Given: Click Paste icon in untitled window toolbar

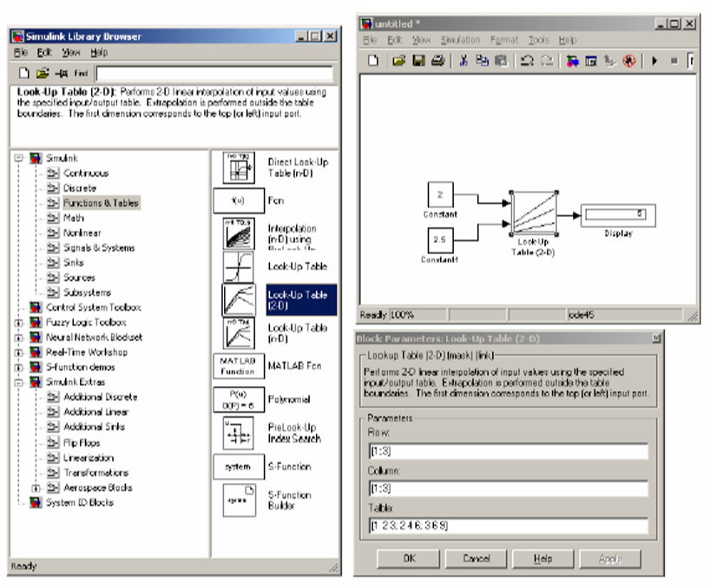Looking at the screenshot, I should pyautogui.click(x=501, y=61).
